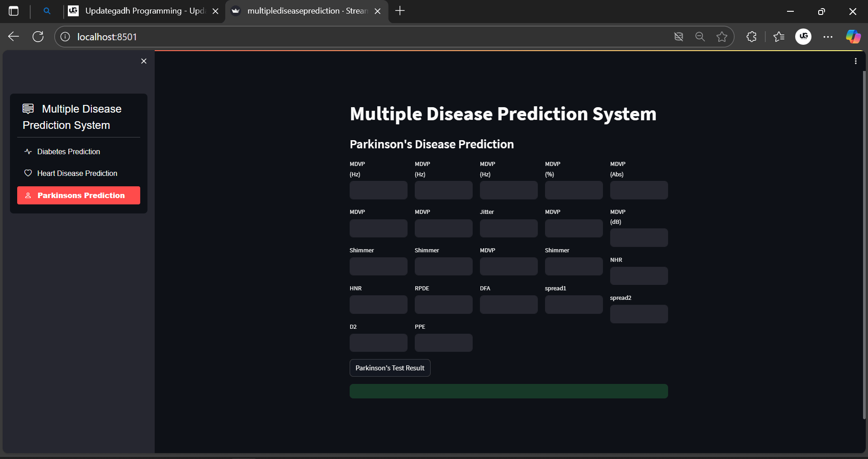
Task: Click the star to favorite this page
Action: 721,37
